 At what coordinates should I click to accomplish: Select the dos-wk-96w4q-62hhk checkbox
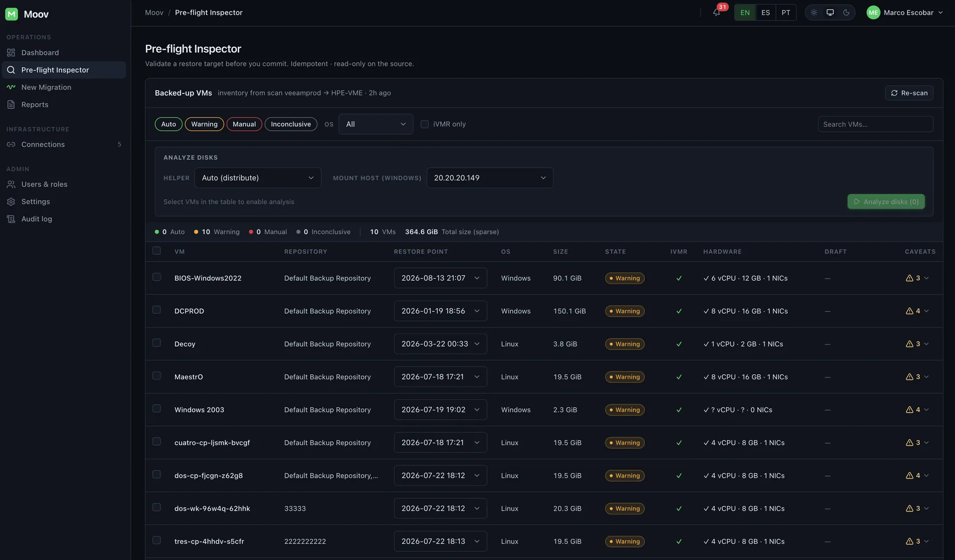pos(157,507)
